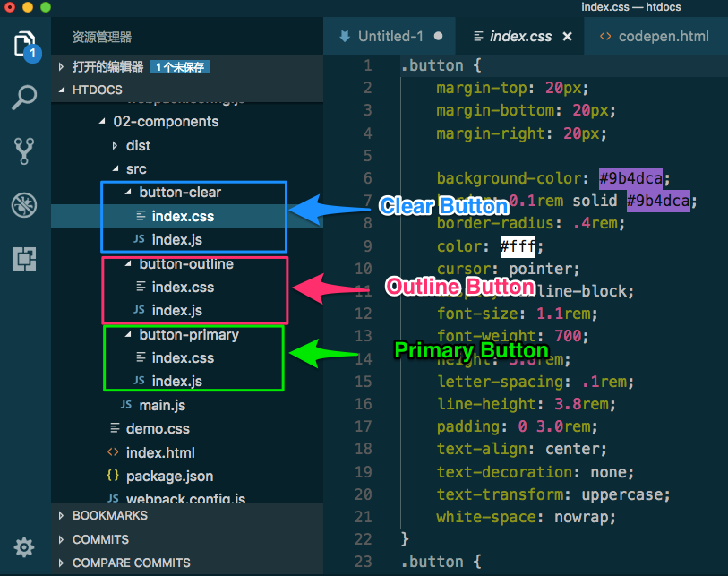Click line number 16 in gutter
Viewport: 728px width, 576px height.
(363, 404)
